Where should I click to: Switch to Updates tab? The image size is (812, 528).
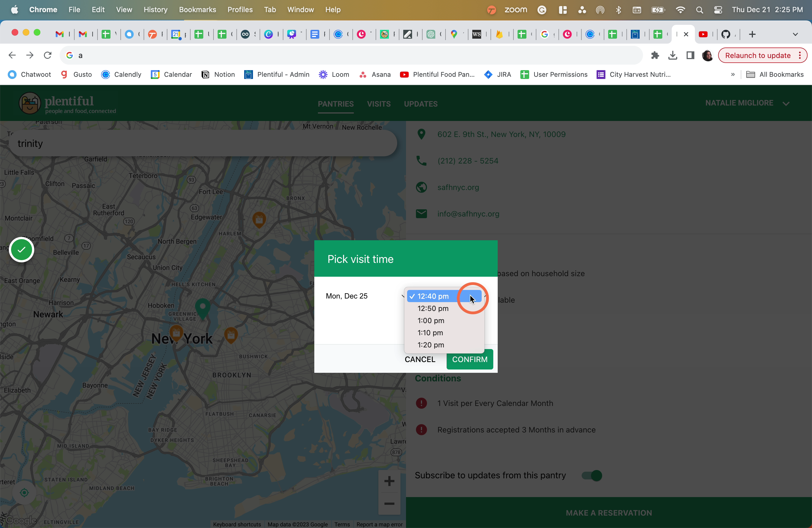click(x=421, y=104)
